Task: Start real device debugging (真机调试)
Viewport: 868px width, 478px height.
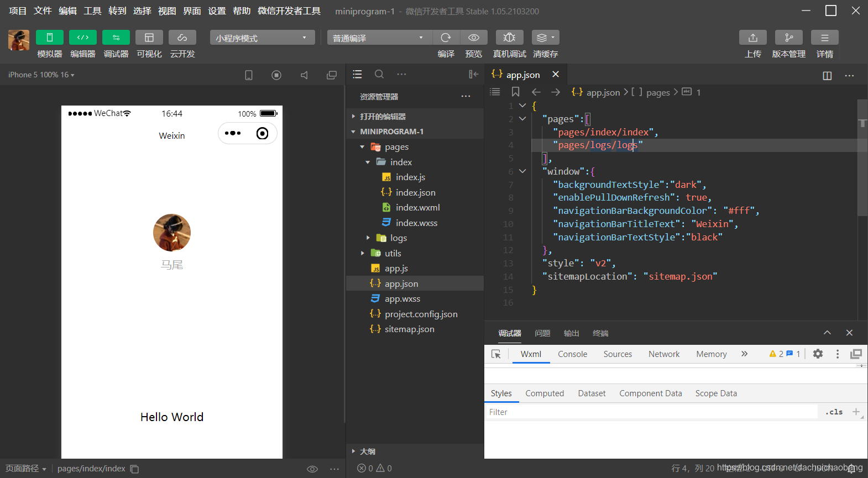Action: point(510,38)
